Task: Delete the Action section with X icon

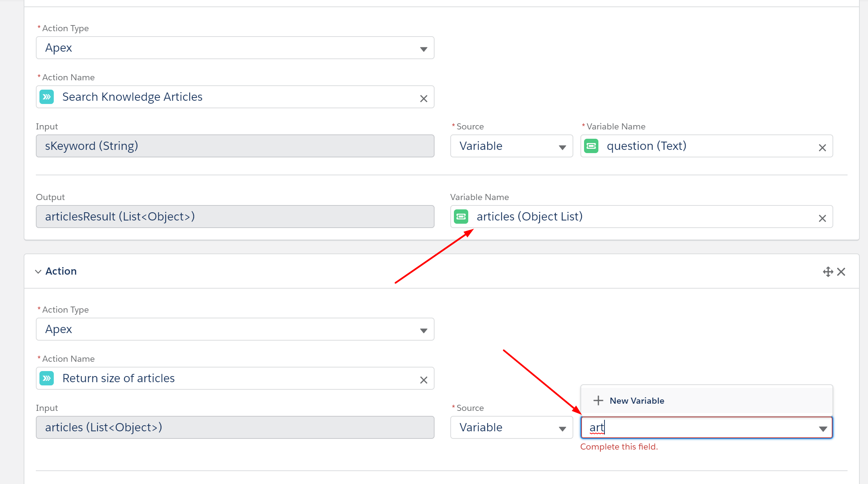Action: coord(841,272)
